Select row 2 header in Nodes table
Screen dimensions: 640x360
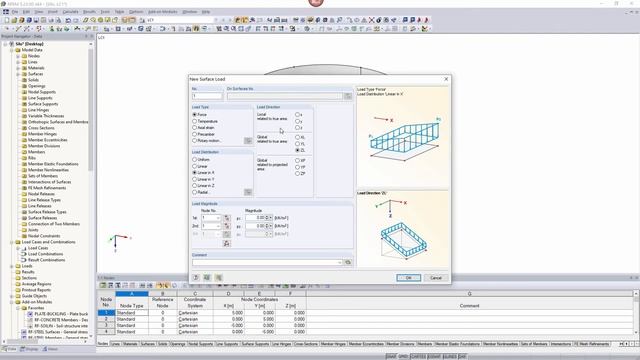[x=106, y=319]
